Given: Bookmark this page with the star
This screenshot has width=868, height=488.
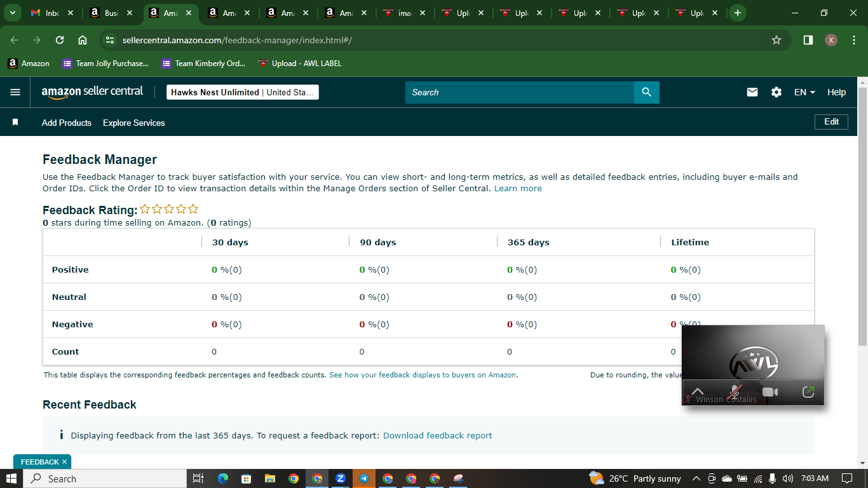Looking at the screenshot, I should 776,40.
